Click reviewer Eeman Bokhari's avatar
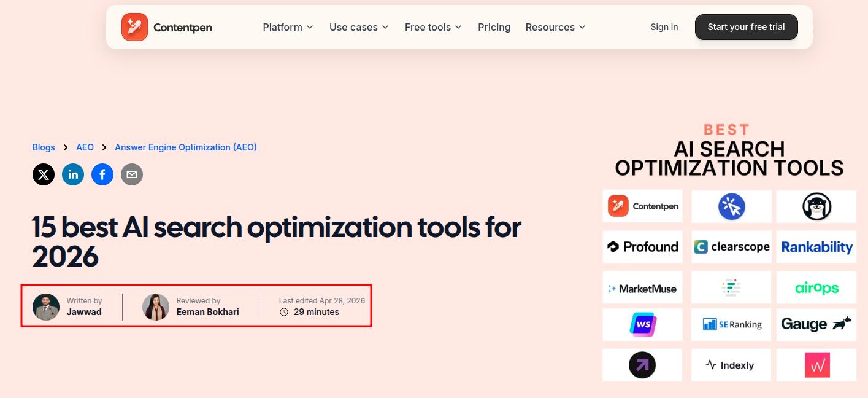The height and width of the screenshot is (398, 868). click(156, 307)
